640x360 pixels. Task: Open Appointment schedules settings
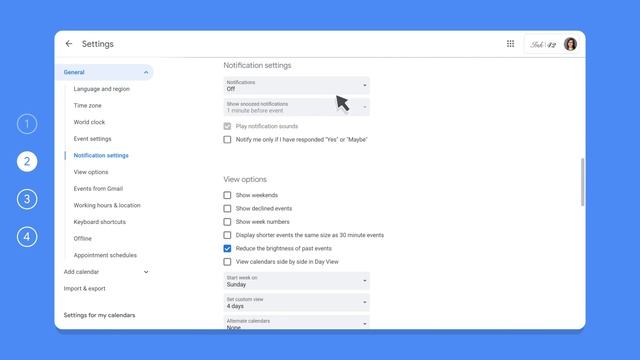pyautogui.click(x=105, y=255)
